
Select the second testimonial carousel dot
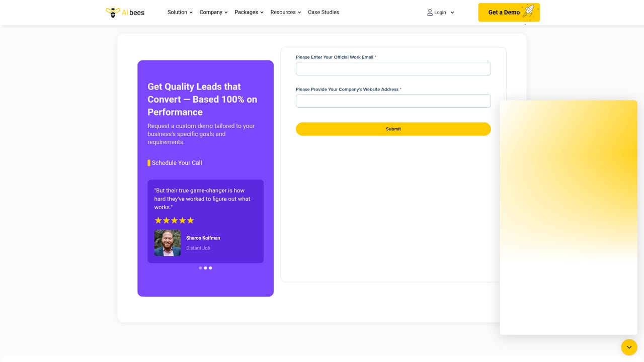[205, 268]
